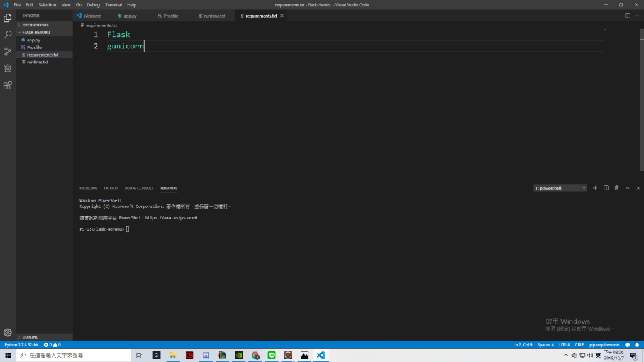Collapse the FLASK-HEROKU folder section
The height and width of the screenshot is (362, 644).
36,33
